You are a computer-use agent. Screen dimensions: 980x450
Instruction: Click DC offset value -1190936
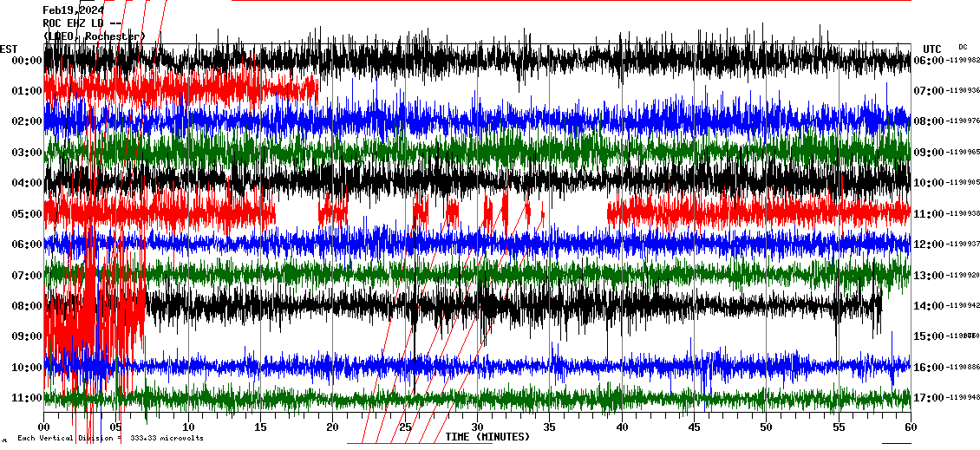point(962,91)
